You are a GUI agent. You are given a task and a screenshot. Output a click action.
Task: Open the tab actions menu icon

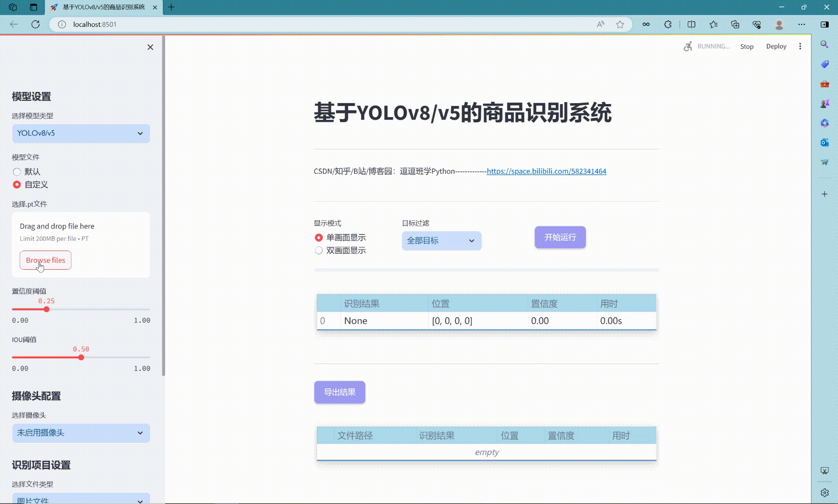33,7
